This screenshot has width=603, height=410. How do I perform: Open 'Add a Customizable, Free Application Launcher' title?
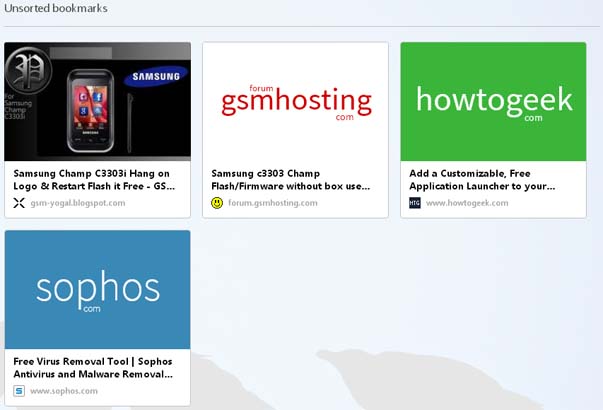click(x=482, y=180)
